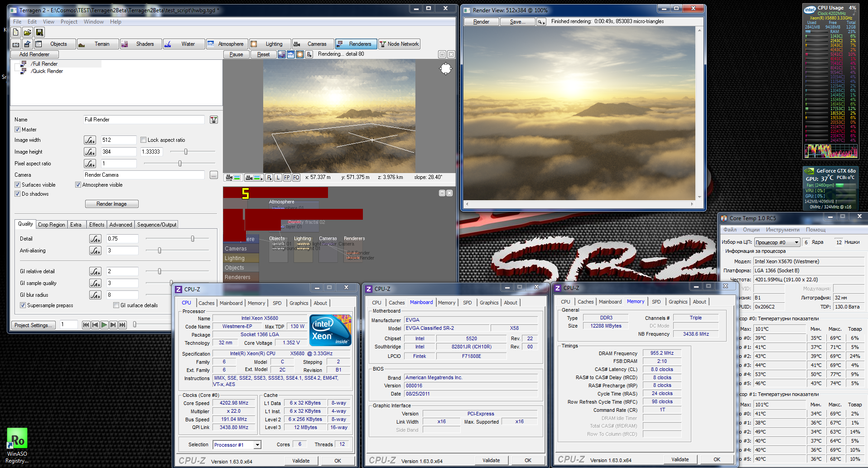Click the animation curve button beside Detail
This screenshot has height=468, width=868.
tap(95, 239)
